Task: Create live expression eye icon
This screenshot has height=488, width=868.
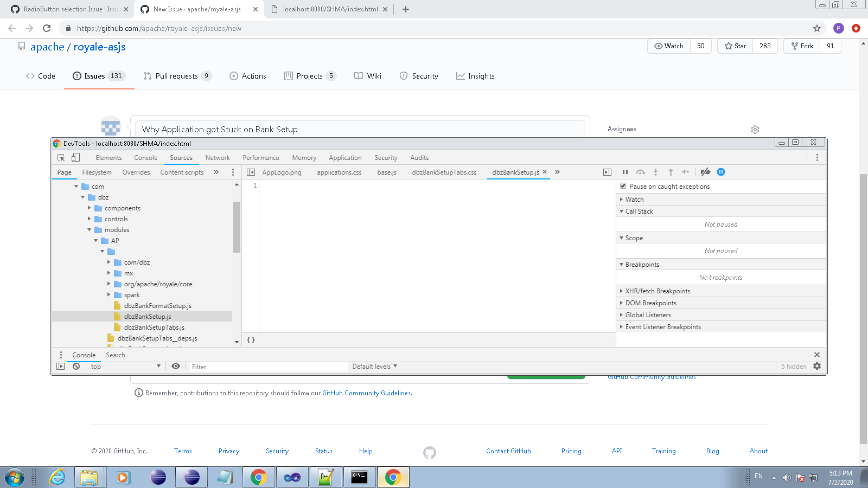Action: coord(176,367)
